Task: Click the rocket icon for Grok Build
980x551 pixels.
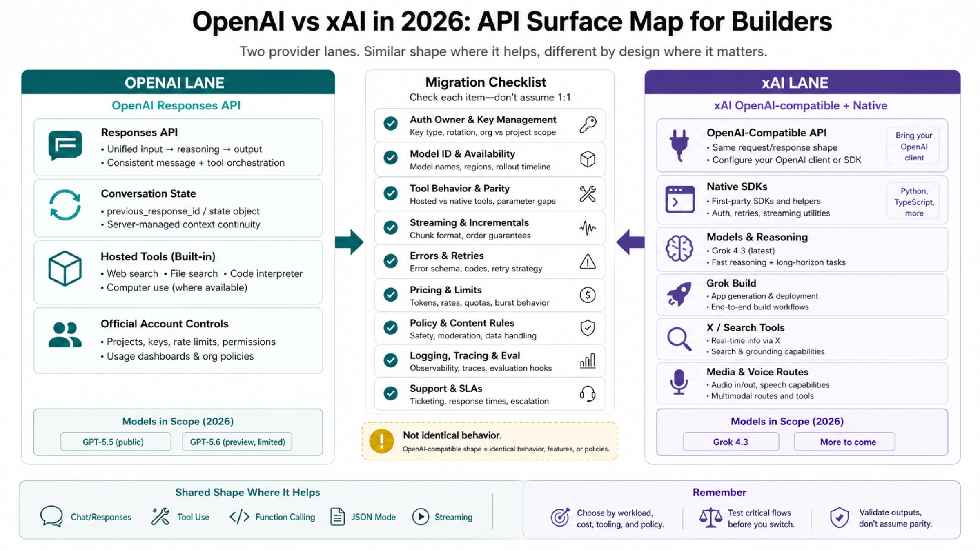Action: [679, 294]
